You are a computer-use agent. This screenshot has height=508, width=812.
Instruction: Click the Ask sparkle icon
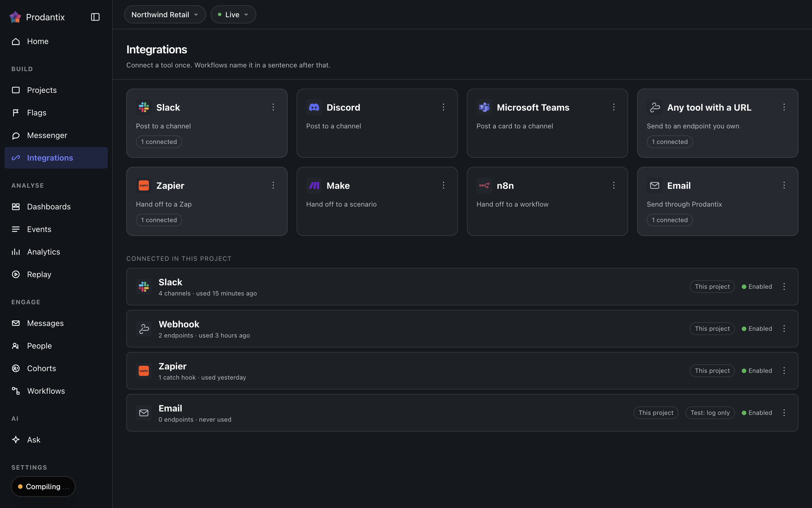point(16,439)
